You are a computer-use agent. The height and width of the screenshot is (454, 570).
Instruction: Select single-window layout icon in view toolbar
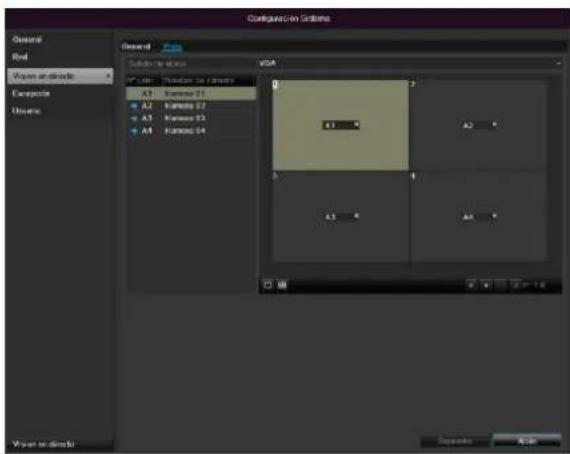[x=268, y=285]
